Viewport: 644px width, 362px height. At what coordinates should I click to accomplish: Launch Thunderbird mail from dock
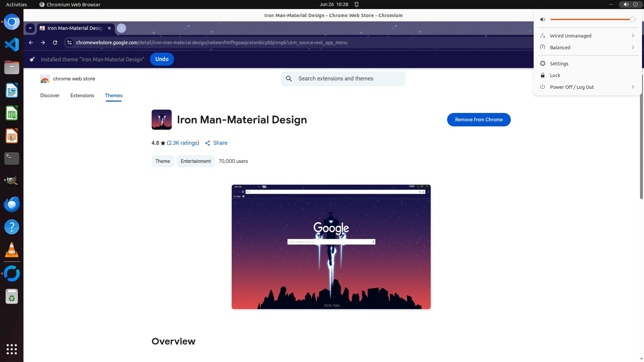tap(12, 204)
